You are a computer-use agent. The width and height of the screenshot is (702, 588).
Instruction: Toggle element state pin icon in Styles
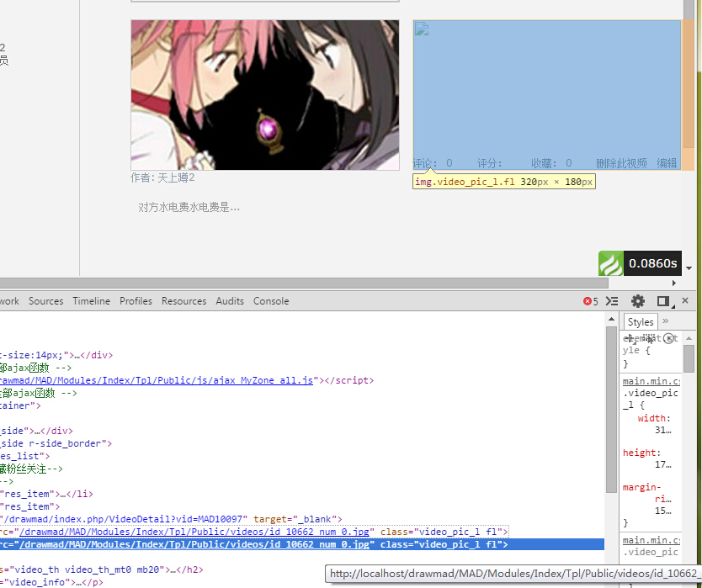pos(649,338)
